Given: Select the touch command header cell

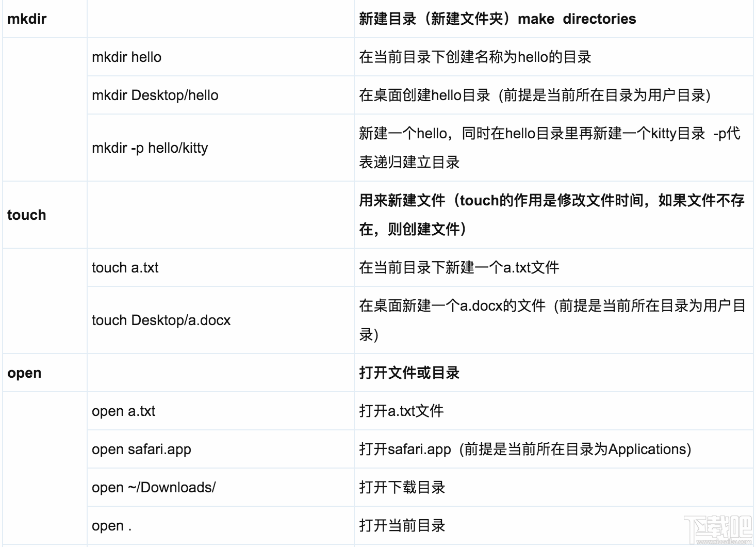Looking at the screenshot, I should 26,215.
